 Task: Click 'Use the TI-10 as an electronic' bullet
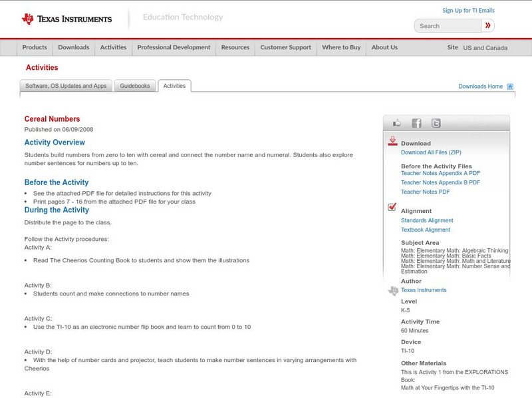142,327
